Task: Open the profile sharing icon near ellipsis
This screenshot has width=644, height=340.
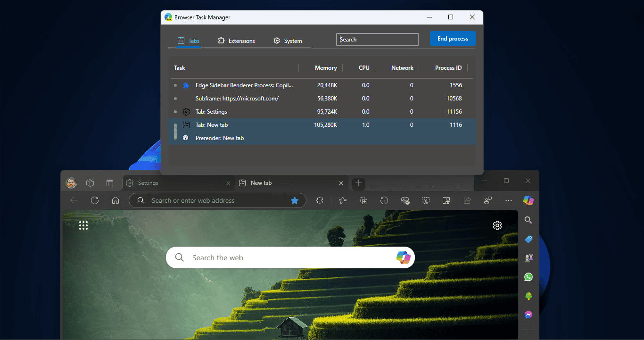Action: pyautogui.click(x=488, y=200)
